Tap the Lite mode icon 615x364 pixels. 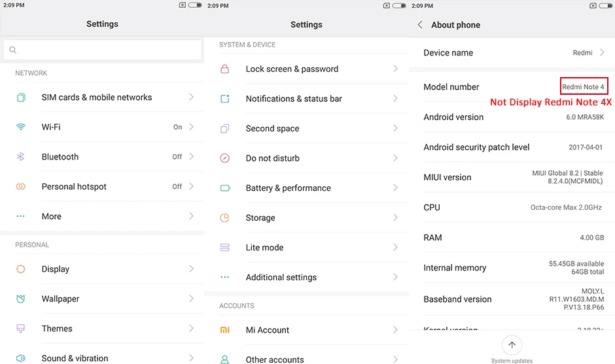(225, 248)
